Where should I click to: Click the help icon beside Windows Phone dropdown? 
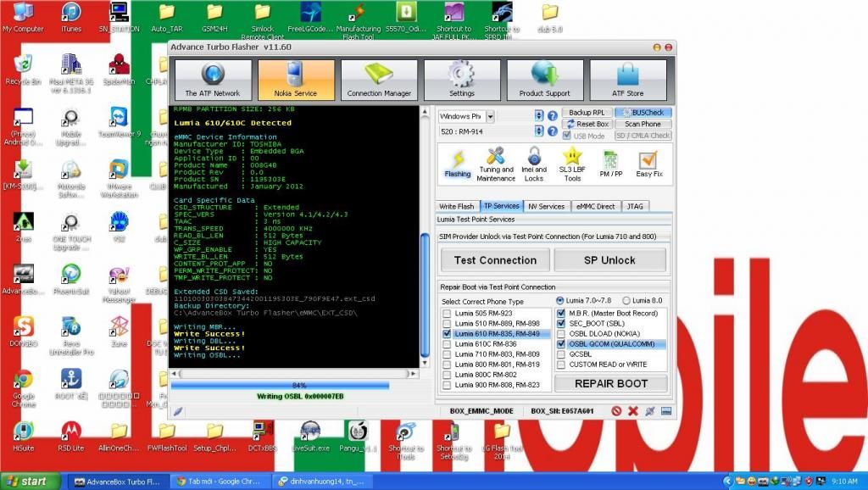click(x=553, y=116)
